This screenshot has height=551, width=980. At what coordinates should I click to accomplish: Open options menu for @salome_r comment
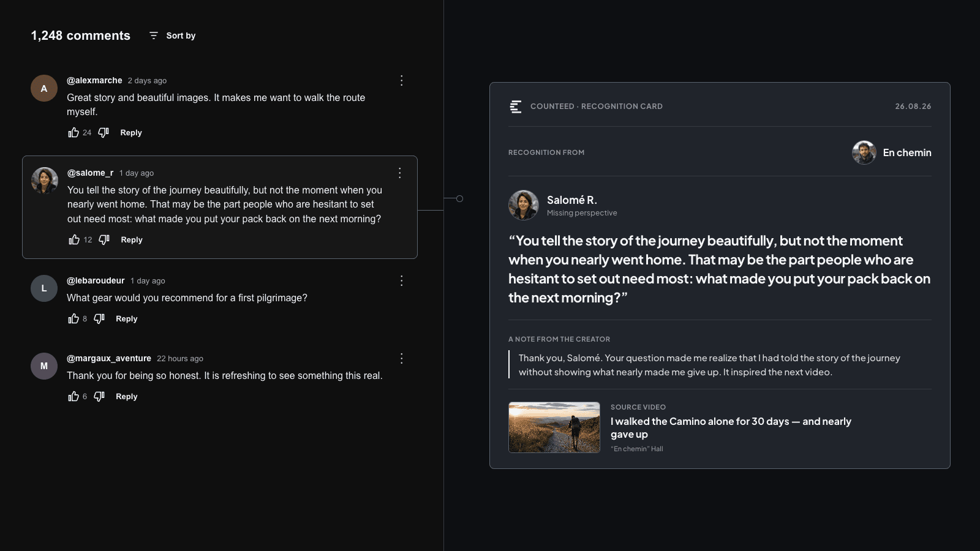pyautogui.click(x=399, y=173)
